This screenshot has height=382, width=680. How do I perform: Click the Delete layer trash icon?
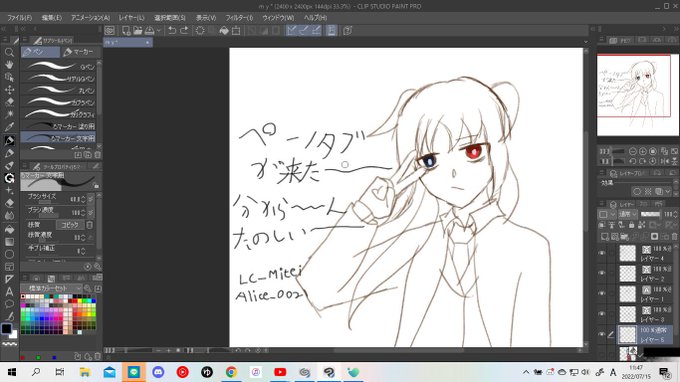click(x=674, y=236)
